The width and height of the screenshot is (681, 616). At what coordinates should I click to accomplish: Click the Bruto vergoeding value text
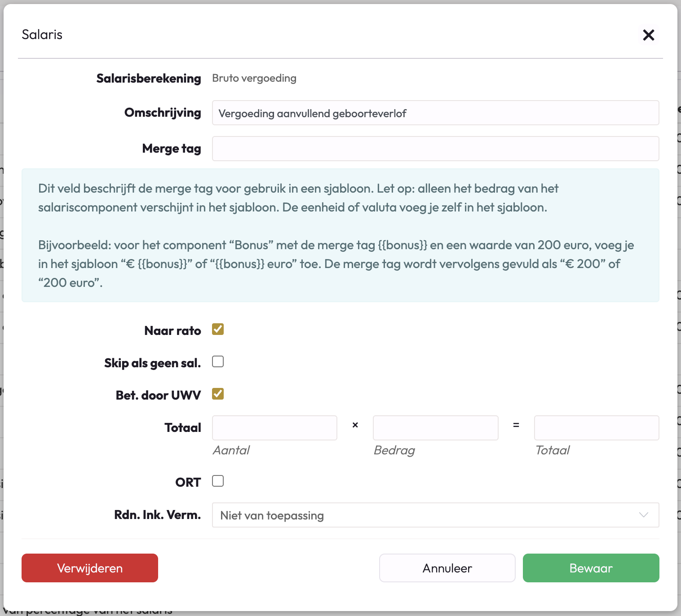(254, 78)
